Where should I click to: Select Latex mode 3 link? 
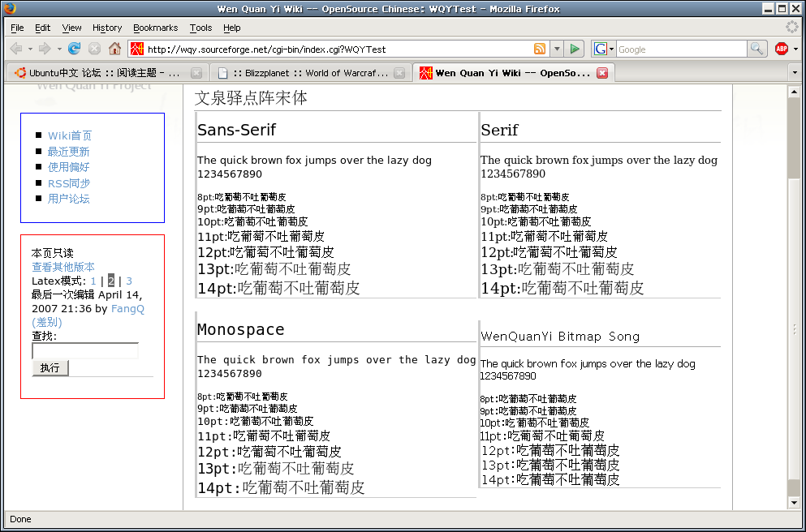pyautogui.click(x=129, y=281)
